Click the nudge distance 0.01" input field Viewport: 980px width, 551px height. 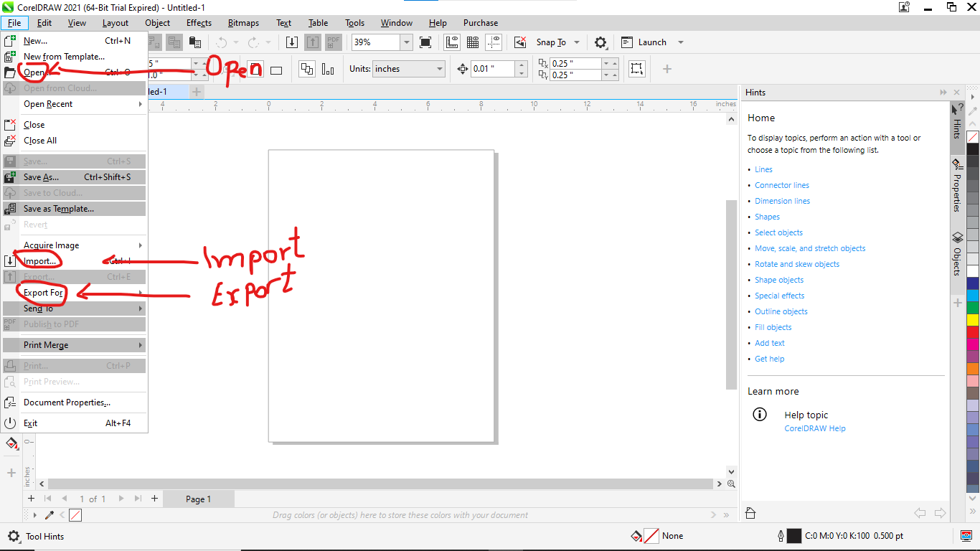point(493,69)
